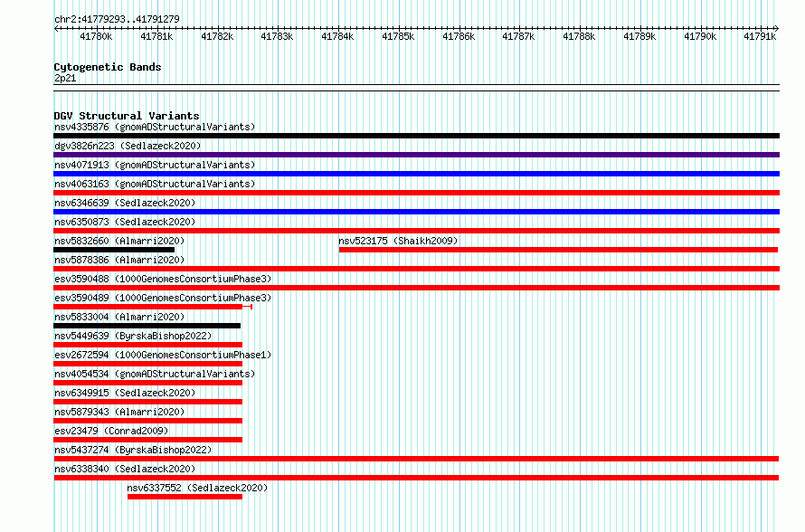The image size is (805, 532).
Task: Select the red nsv4063163 variant bar
Action: 416,193
